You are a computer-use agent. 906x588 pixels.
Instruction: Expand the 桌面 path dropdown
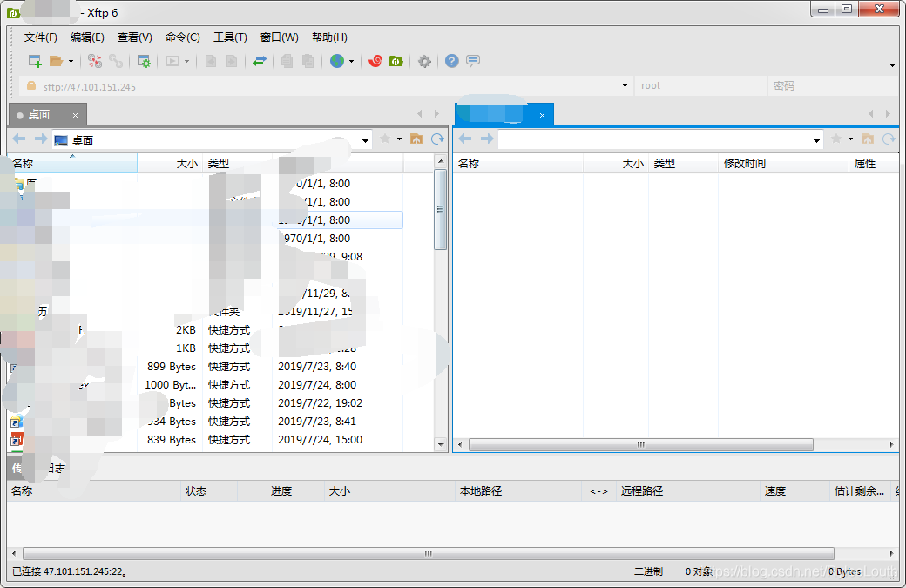click(365, 141)
